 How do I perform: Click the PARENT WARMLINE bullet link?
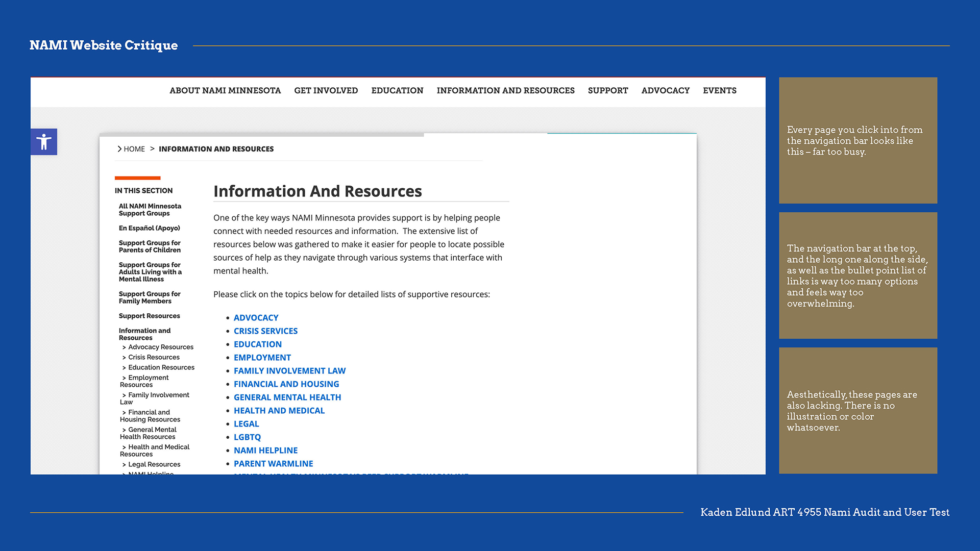click(x=273, y=464)
